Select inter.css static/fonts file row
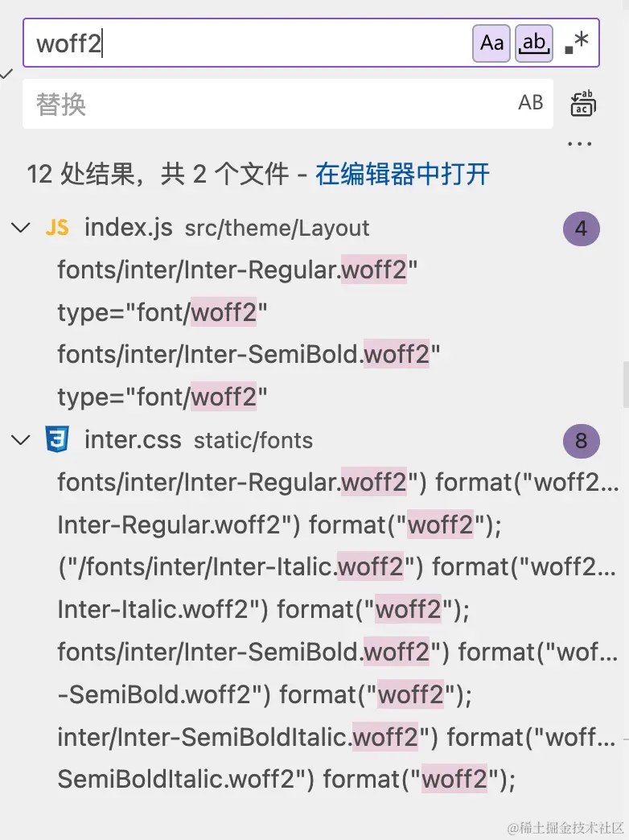629x840 pixels. tap(314, 440)
